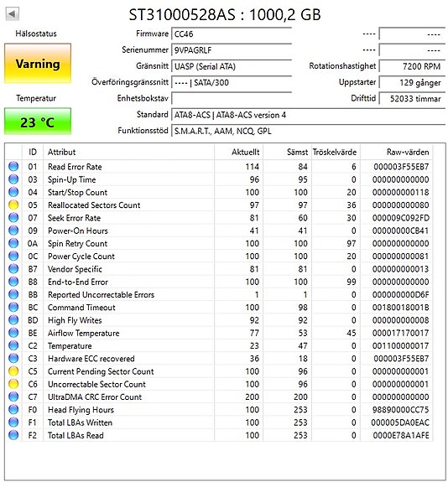Click the yellow status dot for Current Pending Sector Count
This screenshot has height=482, width=448.
click(x=13, y=371)
